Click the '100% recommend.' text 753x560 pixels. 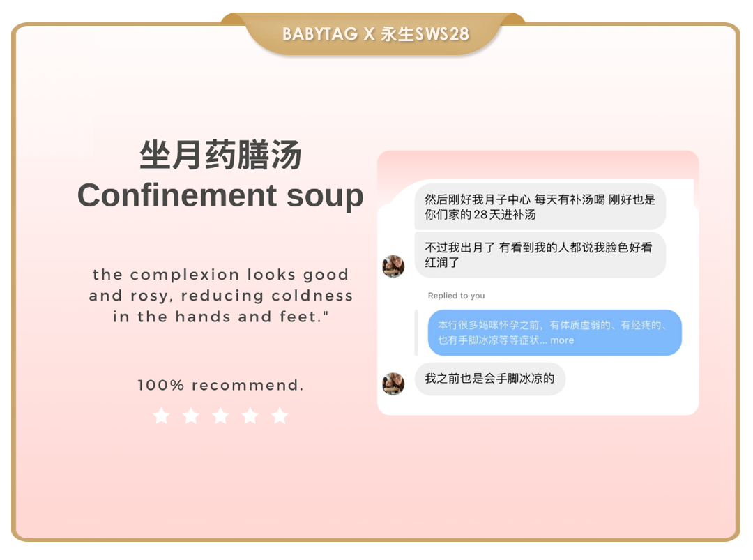pyautogui.click(x=220, y=385)
